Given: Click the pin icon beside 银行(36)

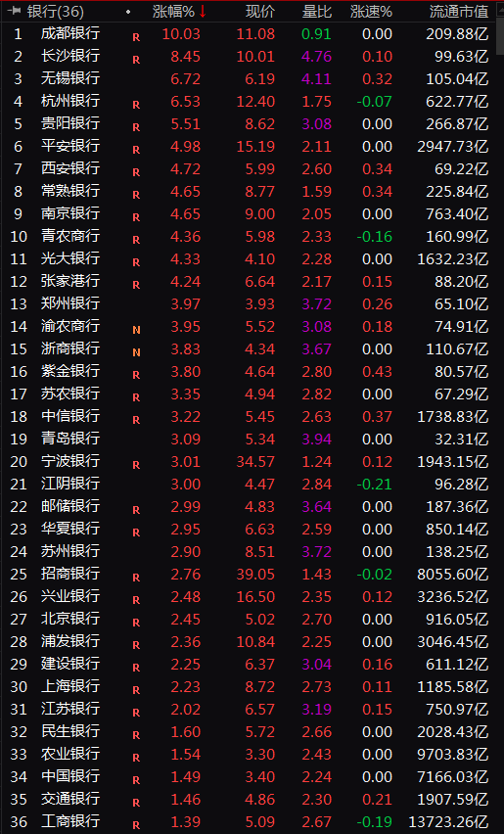Looking at the screenshot, I should [x=16, y=11].
